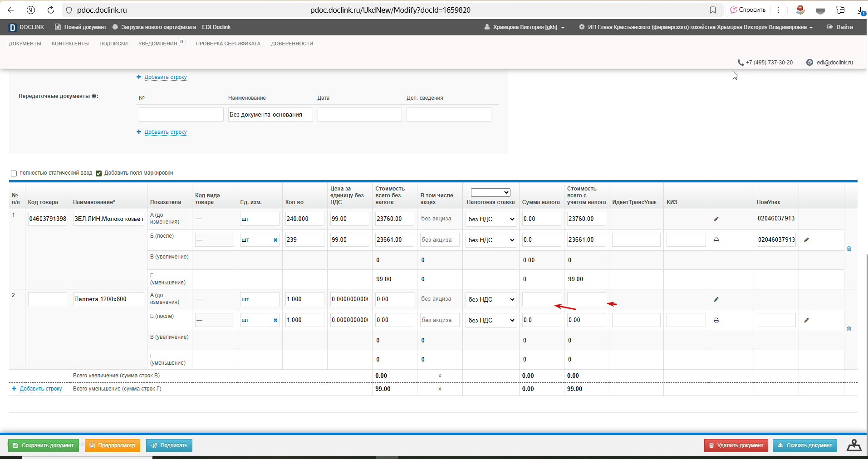Go to the КОНТРАГЕНТЫ menu item
868x459 pixels.
coord(70,44)
